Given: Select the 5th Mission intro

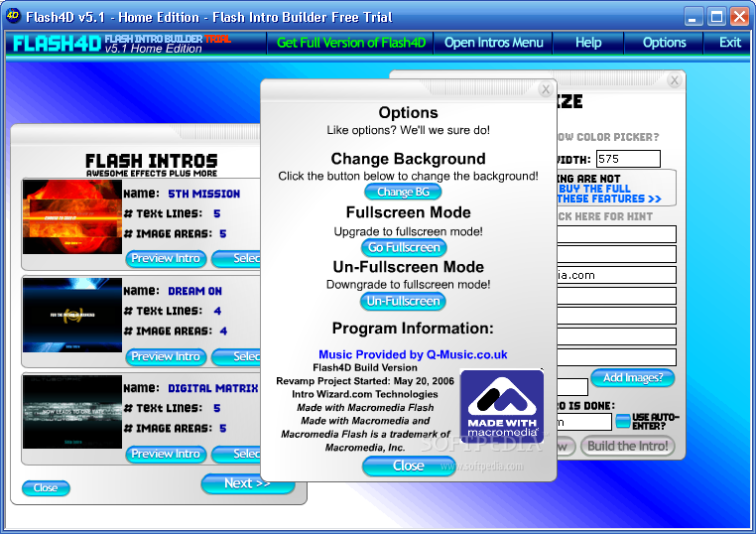Looking at the screenshot, I should pyautogui.click(x=236, y=258).
